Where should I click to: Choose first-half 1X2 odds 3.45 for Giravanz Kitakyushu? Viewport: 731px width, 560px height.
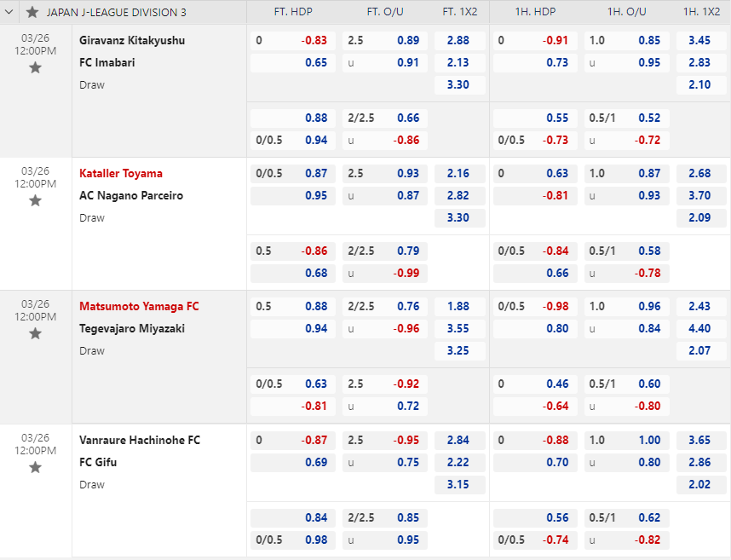click(701, 41)
